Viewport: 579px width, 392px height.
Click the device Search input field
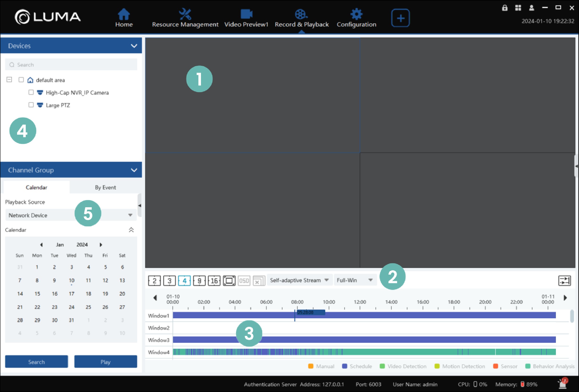tap(71, 65)
